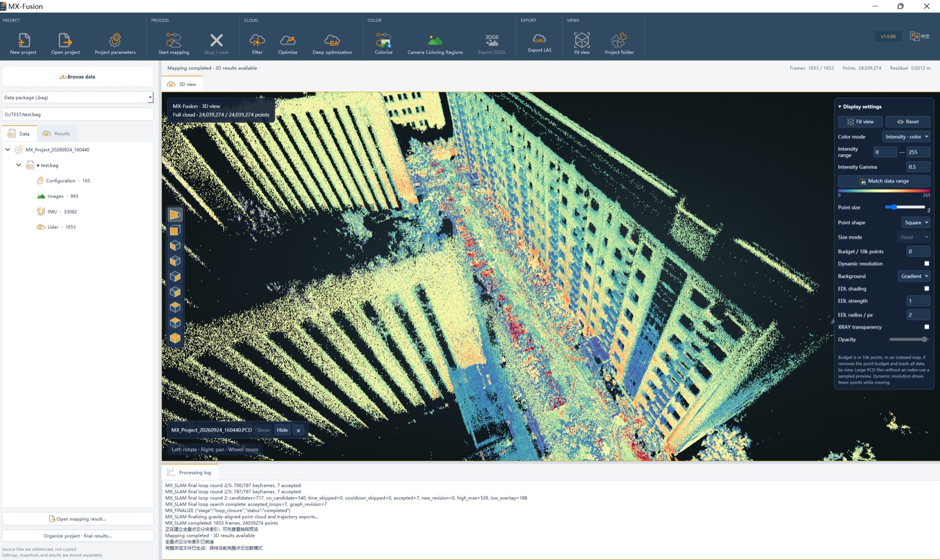This screenshot has height=560, width=940.
Task: Click Reset in Display settings
Action: click(908, 122)
